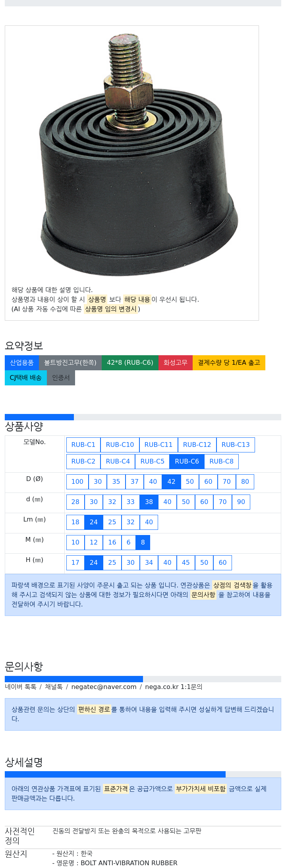Select the RUB-C1 model option
286x868 pixels.
click(83, 445)
